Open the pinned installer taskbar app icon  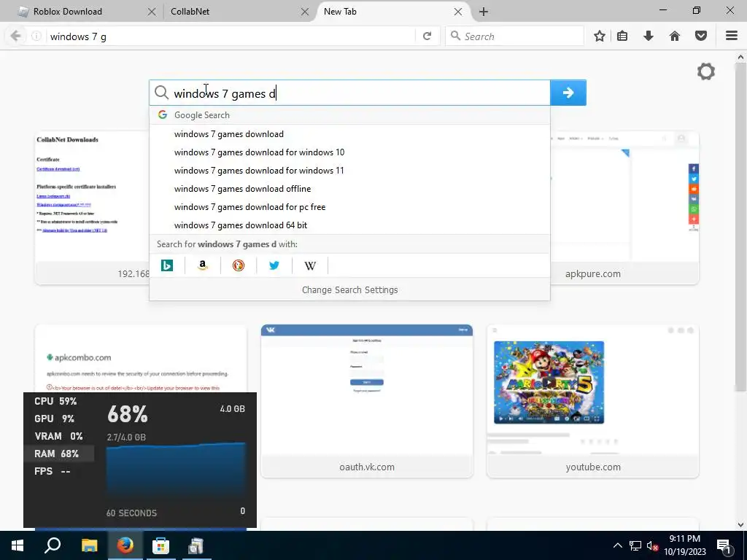coord(196,545)
